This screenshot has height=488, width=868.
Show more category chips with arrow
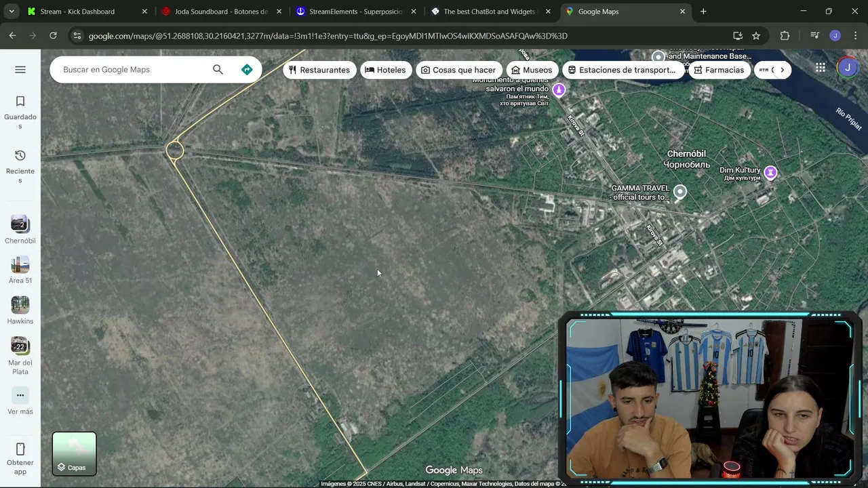782,70
